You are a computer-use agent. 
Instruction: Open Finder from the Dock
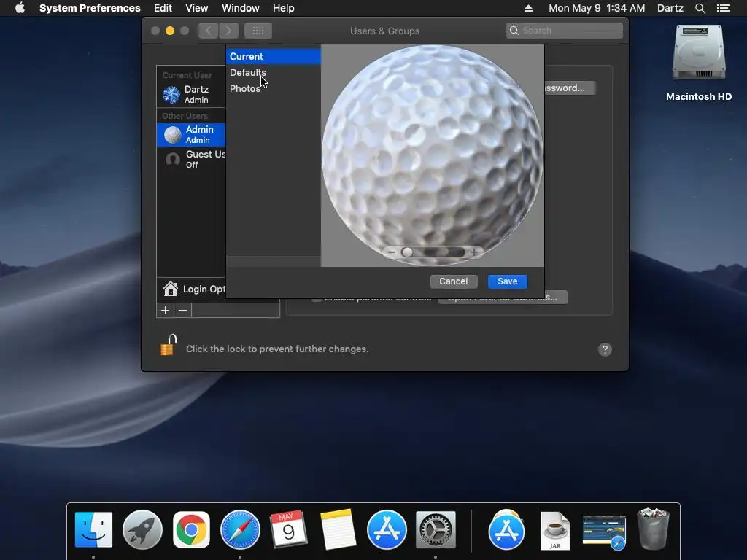93,529
